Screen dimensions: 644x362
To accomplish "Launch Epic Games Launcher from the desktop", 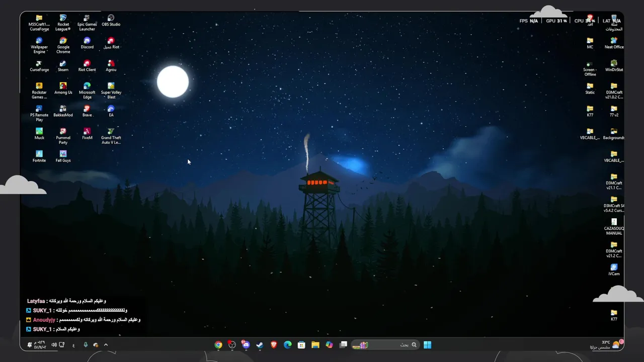I will click(87, 23).
